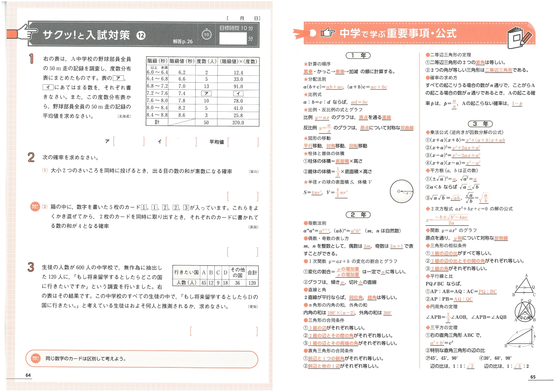Click the blank イ box in the frequency table

[238, 93]
